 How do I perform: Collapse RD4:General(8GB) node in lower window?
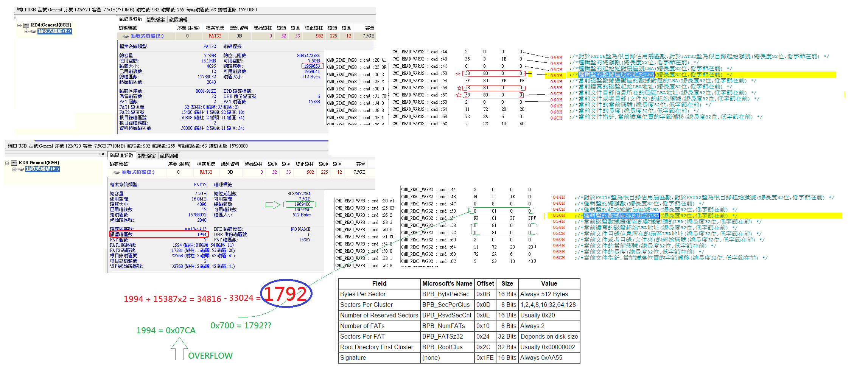[7, 163]
